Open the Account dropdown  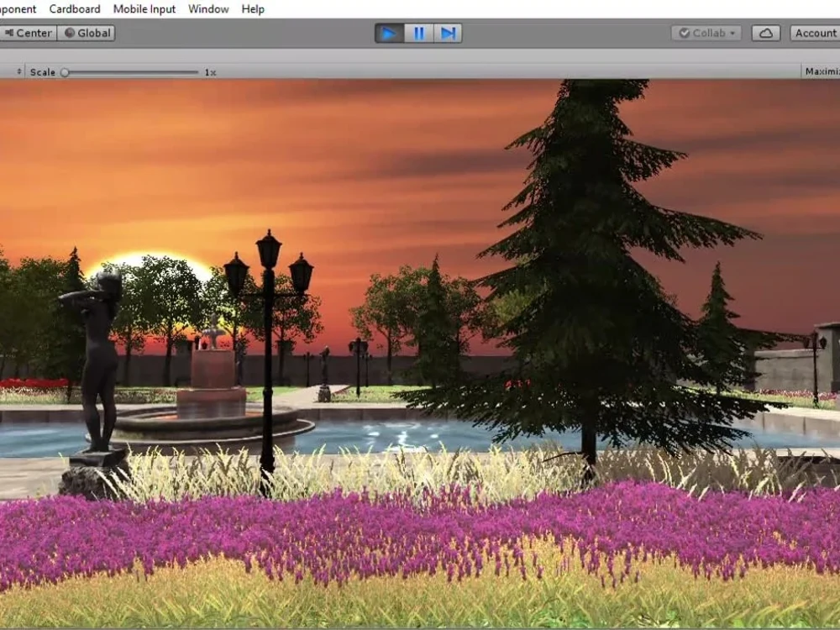pyautogui.click(x=815, y=34)
